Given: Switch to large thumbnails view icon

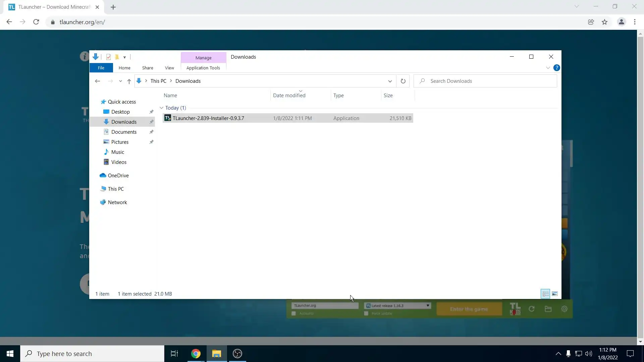Looking at the screenshot, I should pos(555,294).
